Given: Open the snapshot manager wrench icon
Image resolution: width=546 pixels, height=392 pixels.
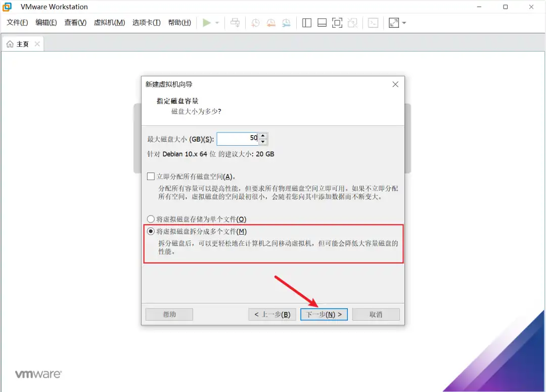Looking at the screenshot, I should pos(286,23).
